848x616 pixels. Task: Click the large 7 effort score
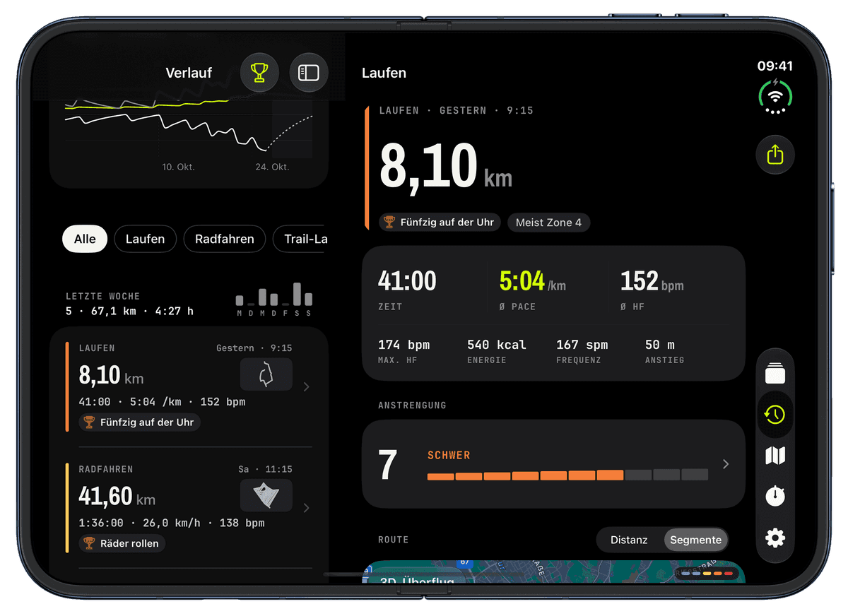388,465
